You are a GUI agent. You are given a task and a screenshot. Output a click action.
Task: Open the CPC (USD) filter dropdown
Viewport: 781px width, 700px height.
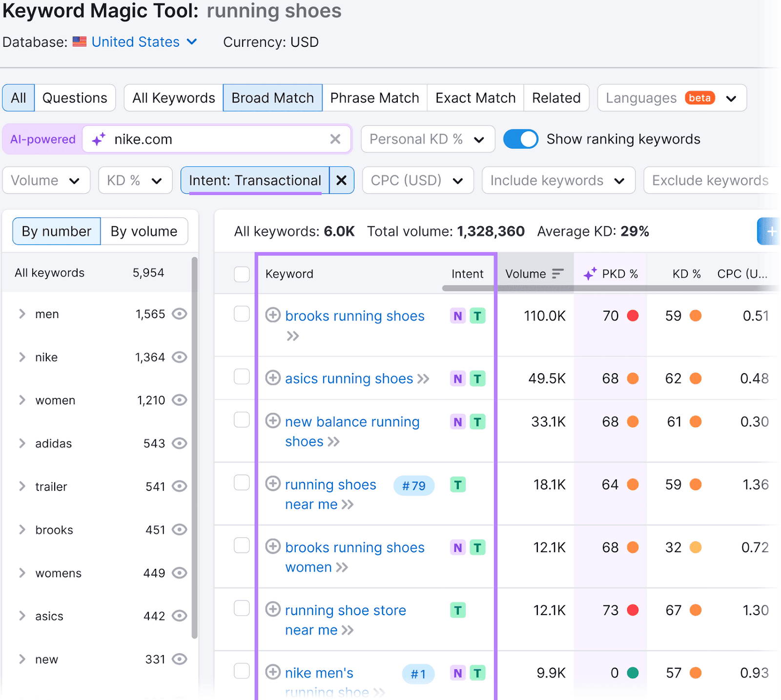[417, 180]
